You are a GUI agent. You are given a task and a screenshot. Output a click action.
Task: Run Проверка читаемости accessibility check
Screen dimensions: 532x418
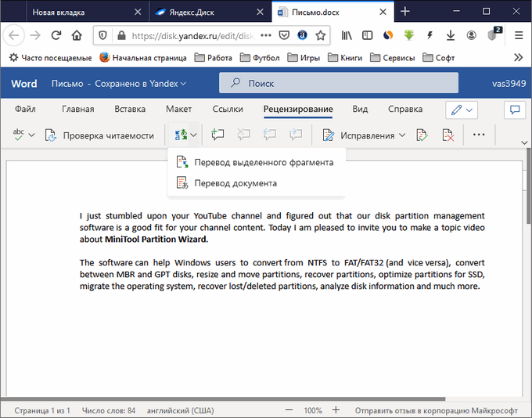coord(99,135)
